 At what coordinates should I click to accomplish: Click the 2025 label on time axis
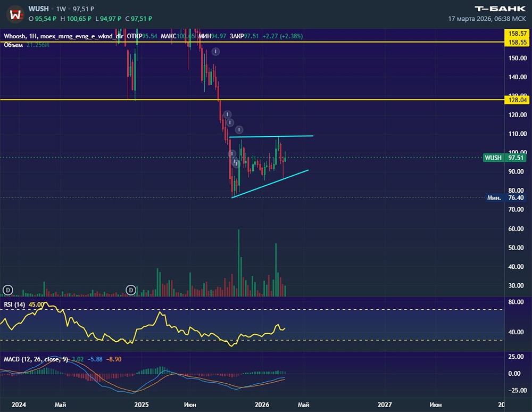point(141,405)
